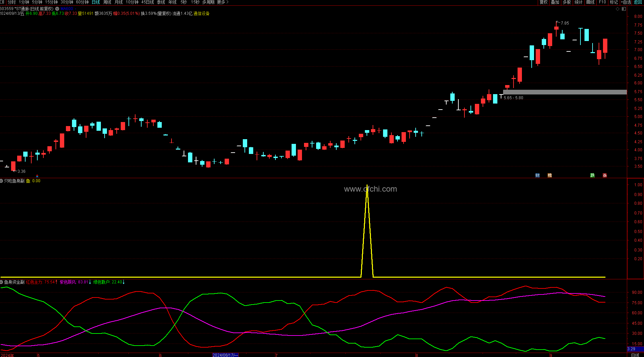Click the 跌 marker icon

pos(593,175)
